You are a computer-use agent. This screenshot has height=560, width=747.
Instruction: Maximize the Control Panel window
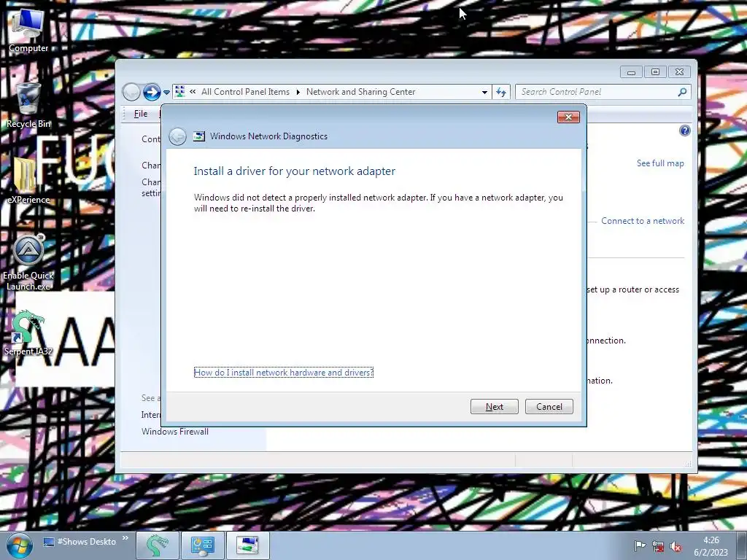656,72
